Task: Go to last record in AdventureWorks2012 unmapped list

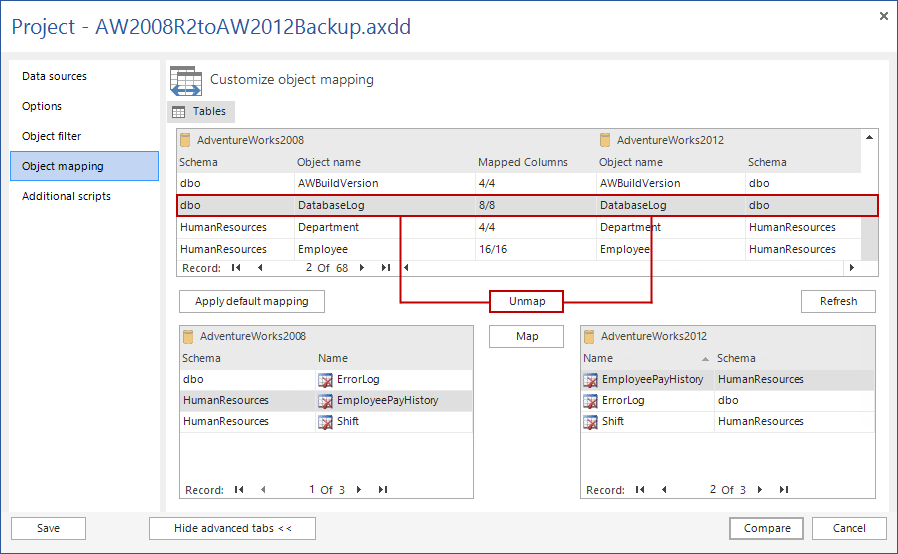Action: coord(783,489)
